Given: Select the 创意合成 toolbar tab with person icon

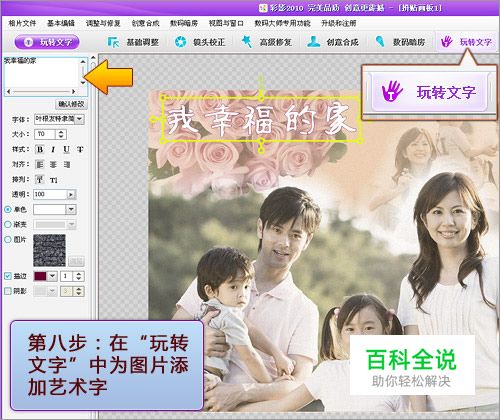Looking at the screenshot, I should (333, 42).
